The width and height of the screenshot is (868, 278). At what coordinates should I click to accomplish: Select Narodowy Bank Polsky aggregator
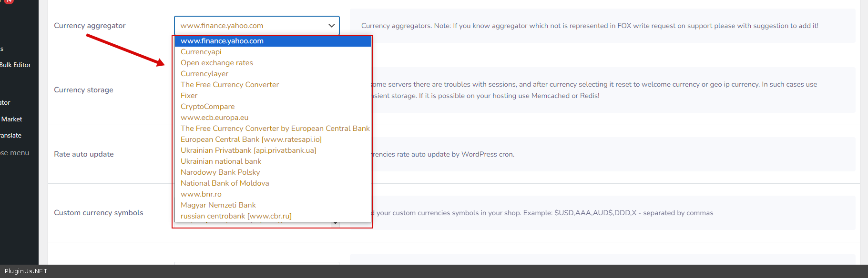click(x=220, y=172)
